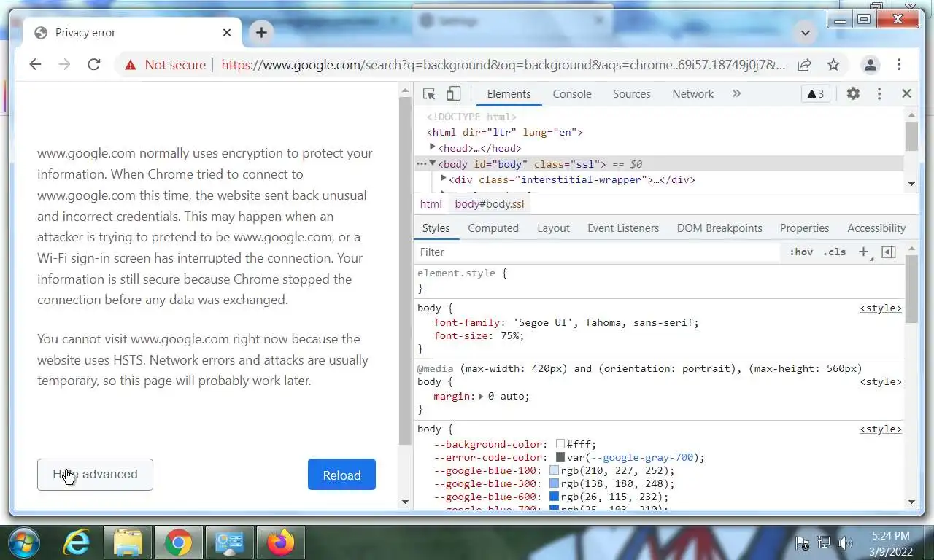Launch Firefox from the taskbar

280,542
